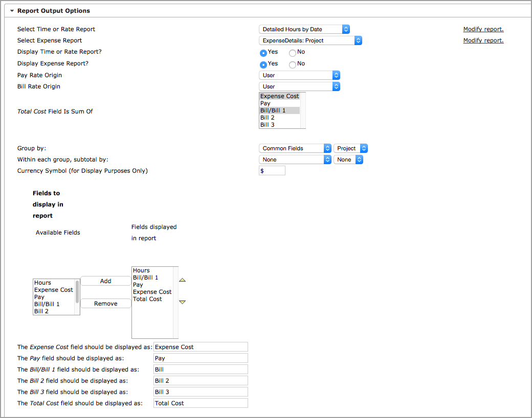Select Hours in Fields displayed list
Screen dimensions: 532x418
click(152, 270)
